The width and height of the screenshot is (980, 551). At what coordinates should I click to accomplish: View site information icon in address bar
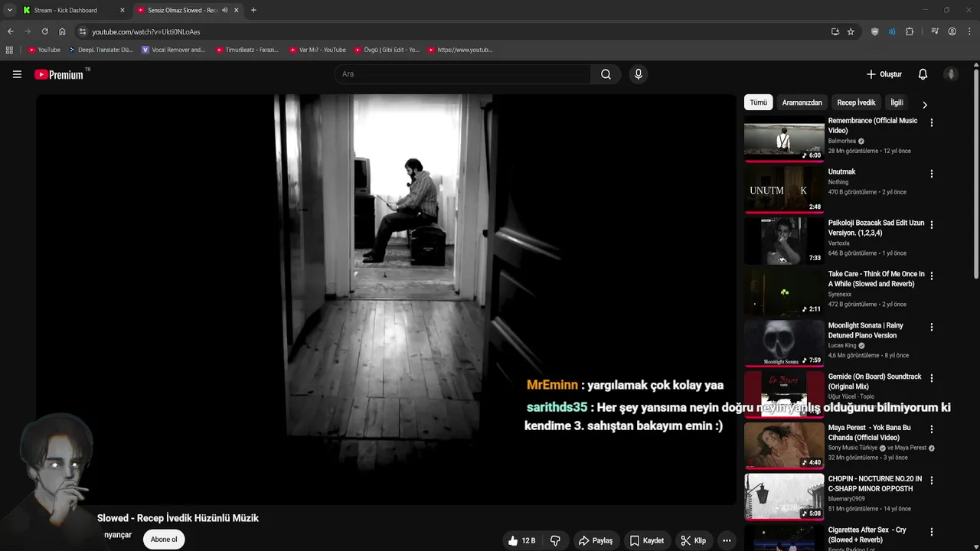pyautogui.click(x=83, y=31)
